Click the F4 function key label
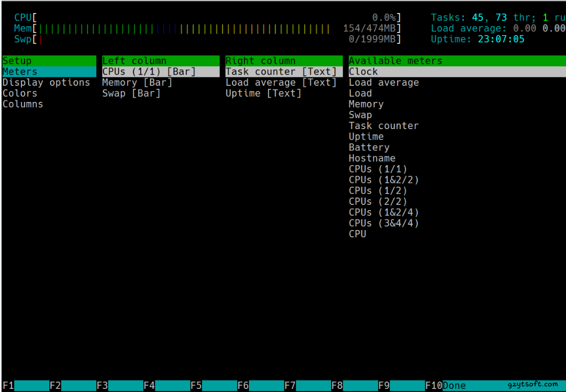The image size is (566, 392). [149, 386]
